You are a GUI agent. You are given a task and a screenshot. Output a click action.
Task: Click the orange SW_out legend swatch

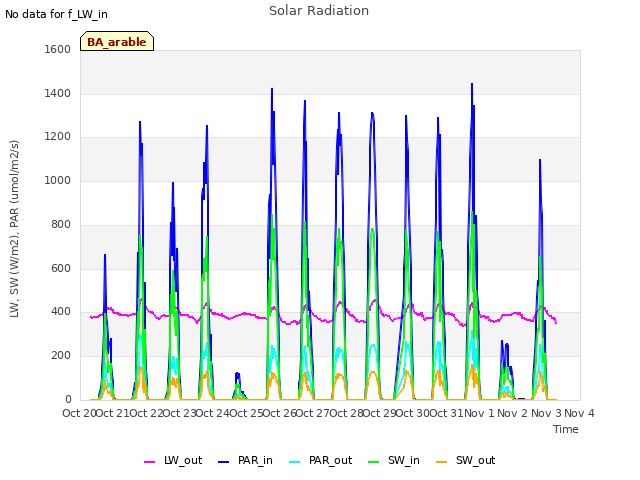click(442, 462)
